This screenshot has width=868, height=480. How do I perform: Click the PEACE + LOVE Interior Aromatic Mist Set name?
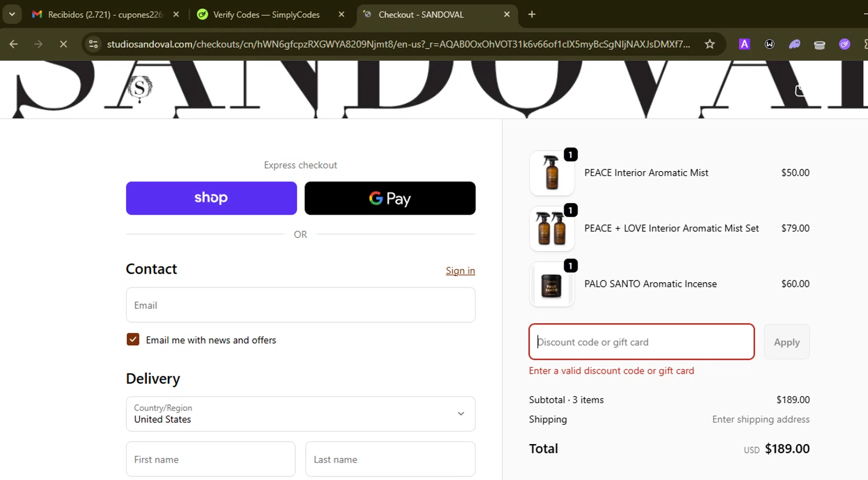672,228
